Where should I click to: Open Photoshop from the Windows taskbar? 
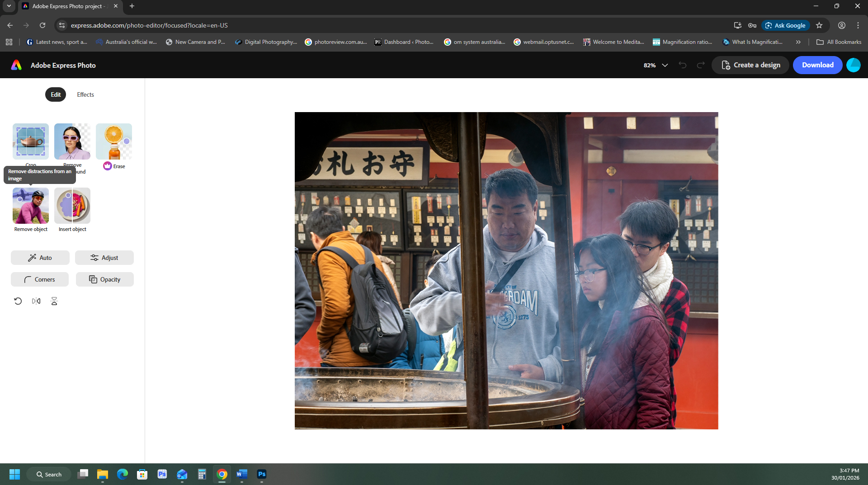point(262,474)
